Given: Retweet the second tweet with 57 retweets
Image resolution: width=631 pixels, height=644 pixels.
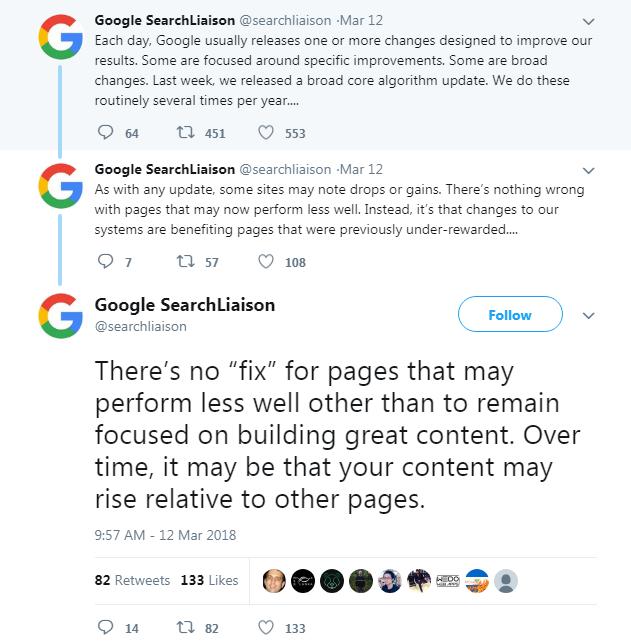Looking at the screenshot, I should (184, 263).
